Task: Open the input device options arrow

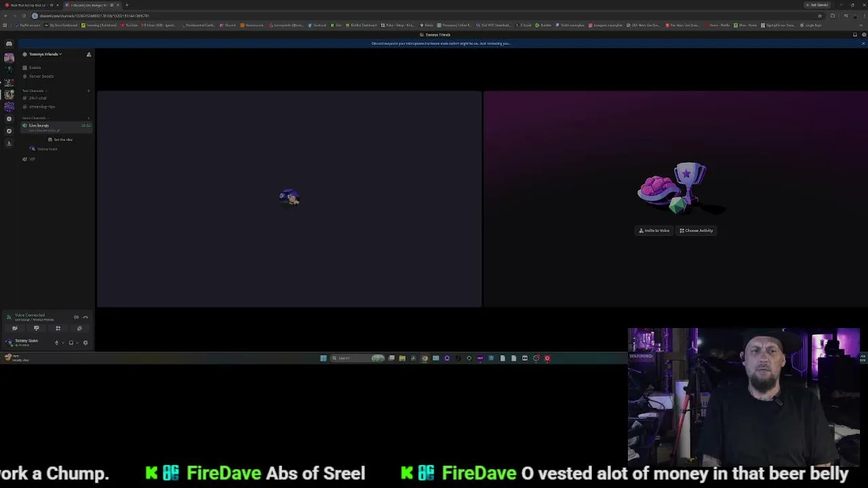Action: (x=63, y=343)
